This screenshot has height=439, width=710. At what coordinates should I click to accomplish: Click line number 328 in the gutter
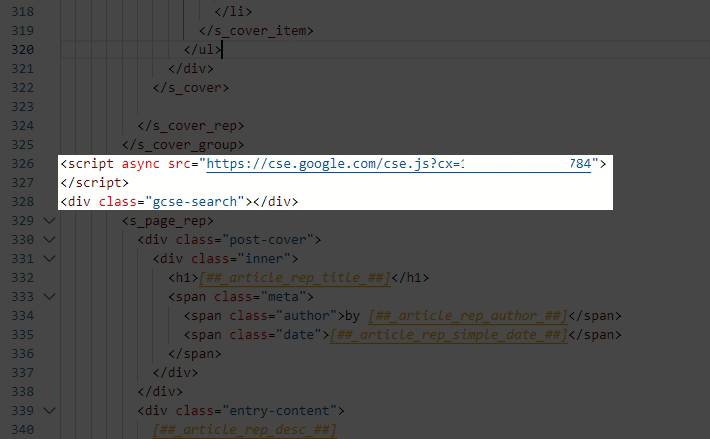tap(23, 202)
